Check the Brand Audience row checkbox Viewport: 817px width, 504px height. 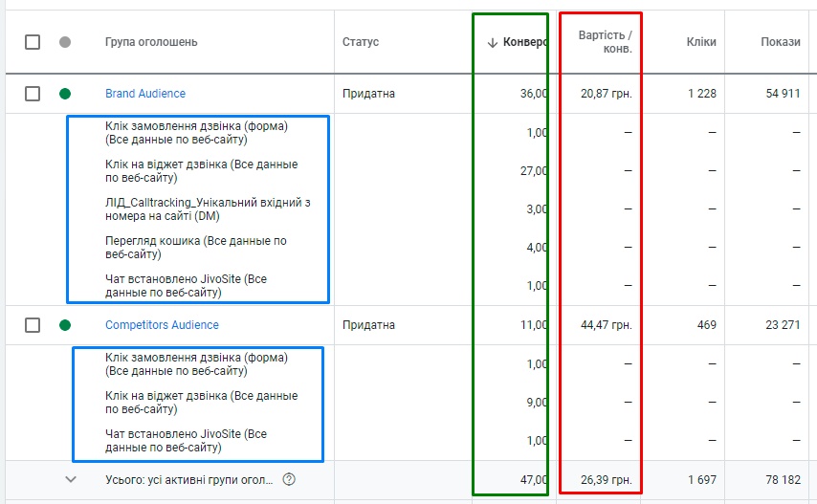pyautogui.click(x=33, y=94)
